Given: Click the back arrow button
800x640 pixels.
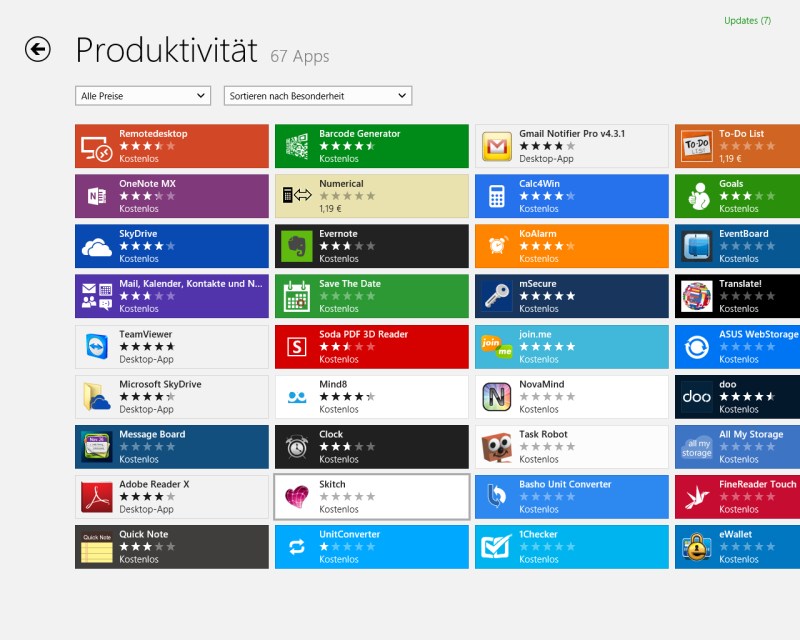Looking at the screenshot, I should [38, 49].
